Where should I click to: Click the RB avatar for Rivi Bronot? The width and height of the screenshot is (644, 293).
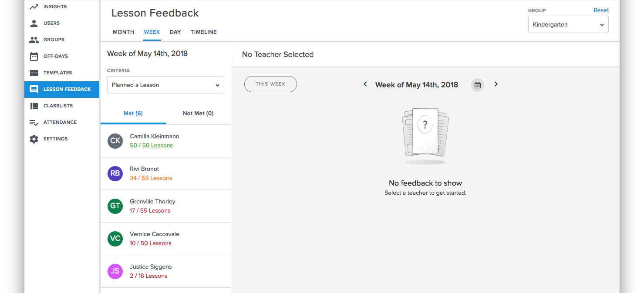(x=115, y=173)
